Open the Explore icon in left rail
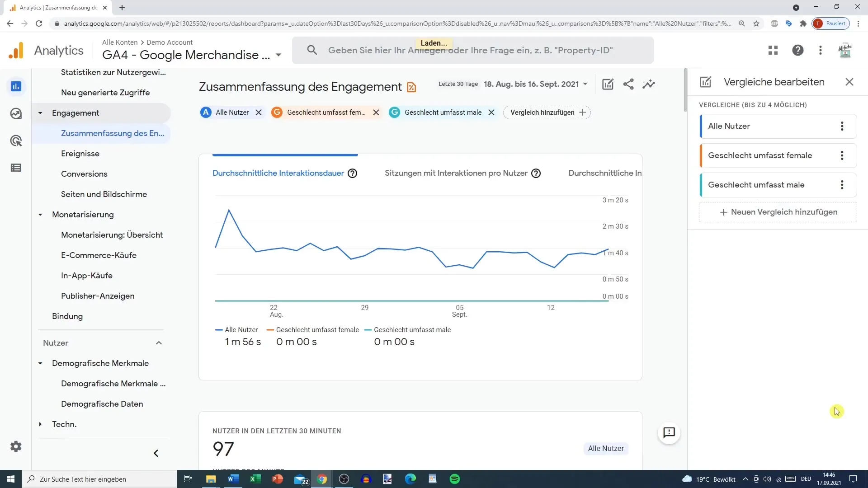Screen dimensions: 868x488 pos(16,113)
